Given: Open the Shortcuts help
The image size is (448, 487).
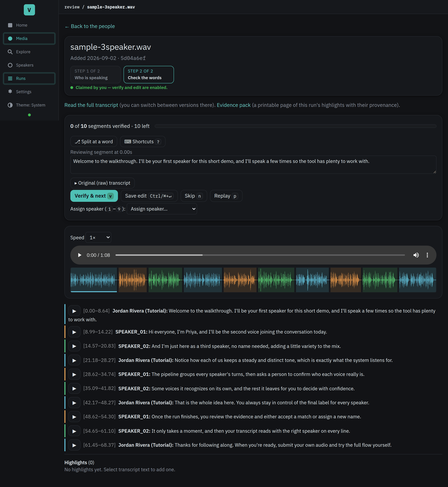Looking at the screenshot, I should (x=143, y=142).
